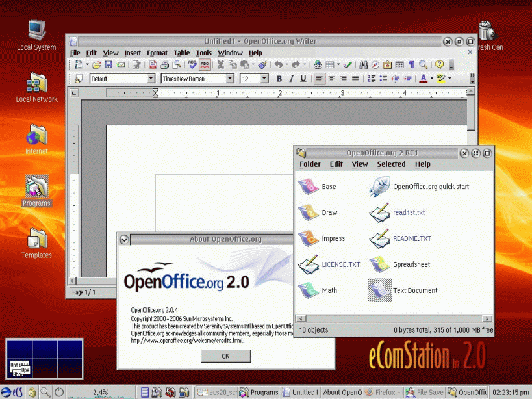Viewport: 532px width, 399px height.
Task: Click the Edit File icon
Action: pyautogui.click(x=136, y=64)
